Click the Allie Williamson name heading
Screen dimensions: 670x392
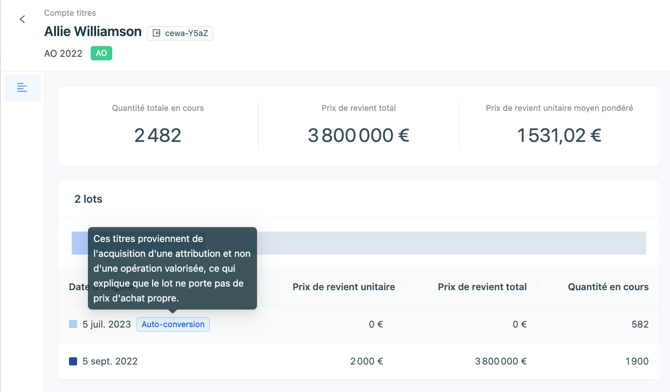(x=93, y=32)
